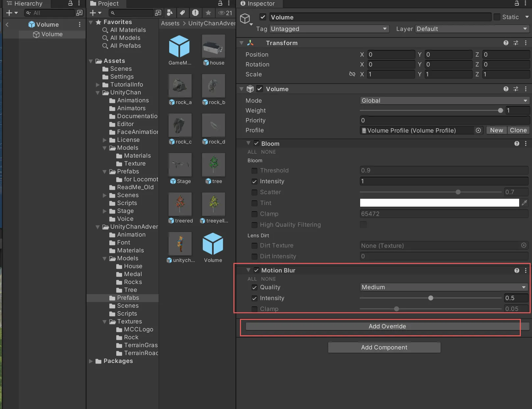Toggle the Static checkbox
Screen dimensions: 532x409
coord(497,17)
